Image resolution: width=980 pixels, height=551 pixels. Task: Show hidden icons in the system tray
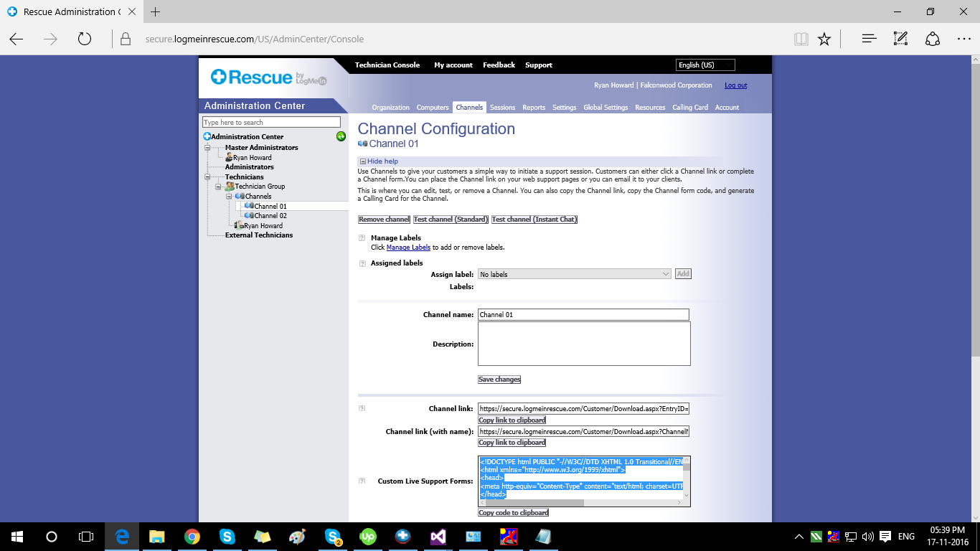pos(798,536)
